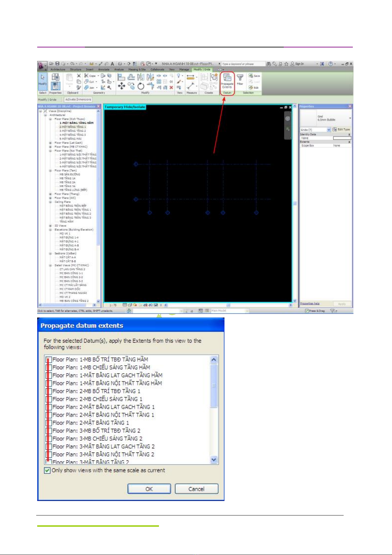Click the Save icon in quick access toolbar
Screen dimensions: 392x555
[57, 64]
